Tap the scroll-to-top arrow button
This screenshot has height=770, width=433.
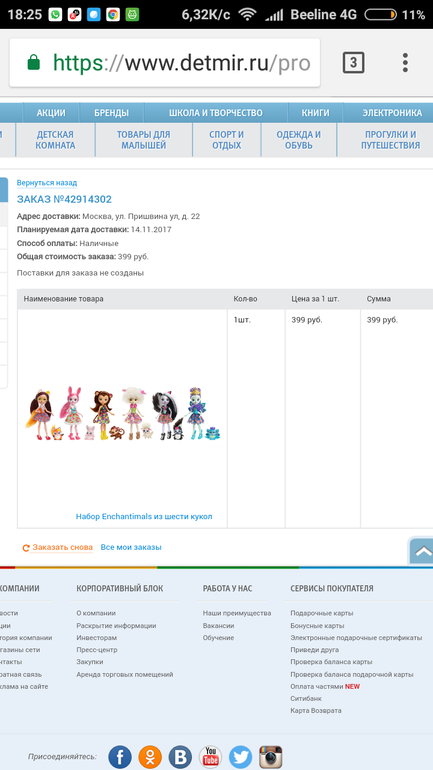tap(422, 551)
